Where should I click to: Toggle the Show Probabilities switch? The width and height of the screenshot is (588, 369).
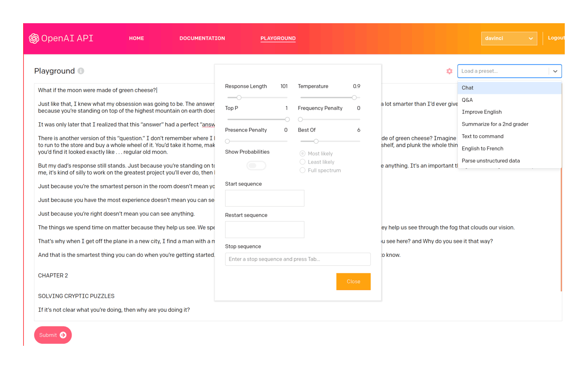pyautogui.click(x=256, y=166)
